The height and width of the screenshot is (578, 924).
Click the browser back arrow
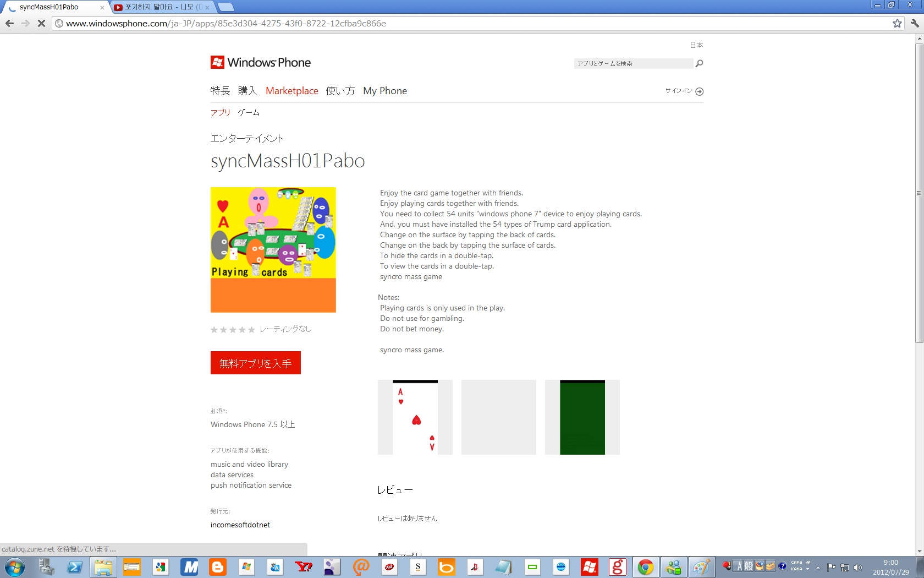point(9,23)
